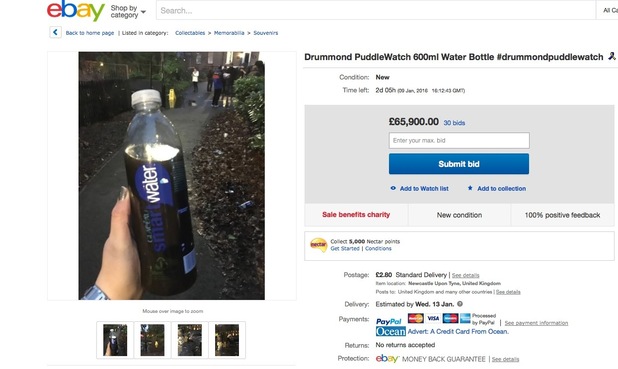Click the star icon beside Add to collection
618x369 pixels.
click(470, 188)
